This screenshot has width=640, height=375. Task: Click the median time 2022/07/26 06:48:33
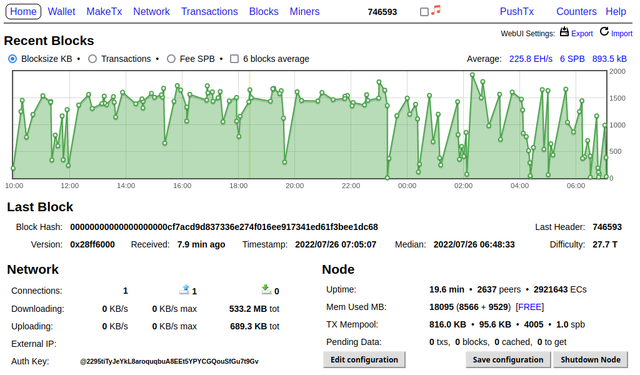474,244
